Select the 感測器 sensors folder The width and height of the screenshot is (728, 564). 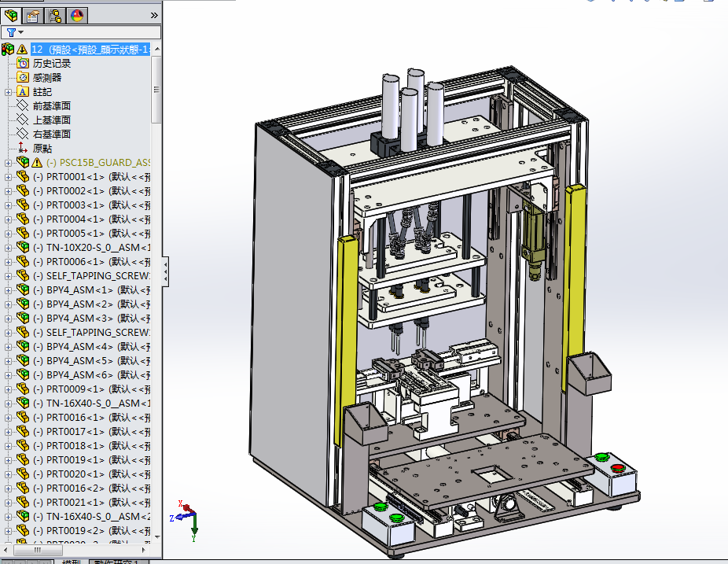(47, 77)
